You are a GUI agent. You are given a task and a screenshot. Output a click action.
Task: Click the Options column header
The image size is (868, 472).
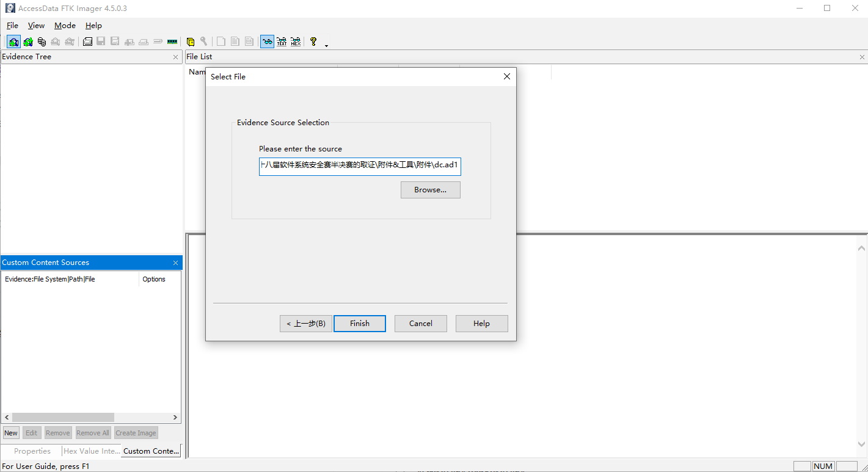tap(159, 279)
